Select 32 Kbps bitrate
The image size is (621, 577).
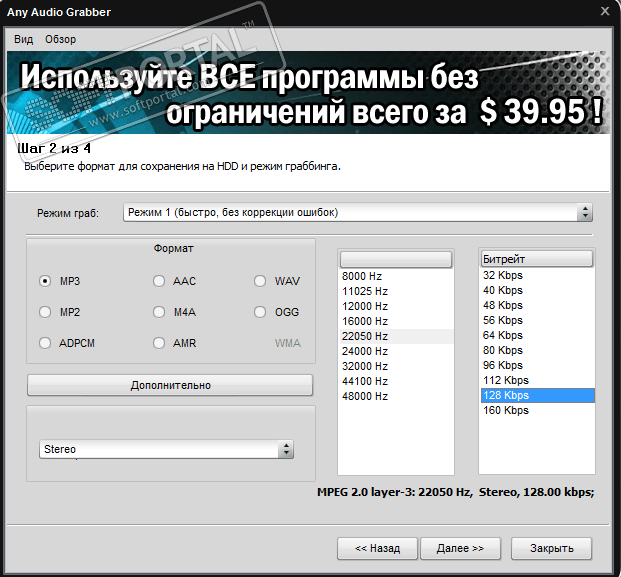[x=537, y=275]
